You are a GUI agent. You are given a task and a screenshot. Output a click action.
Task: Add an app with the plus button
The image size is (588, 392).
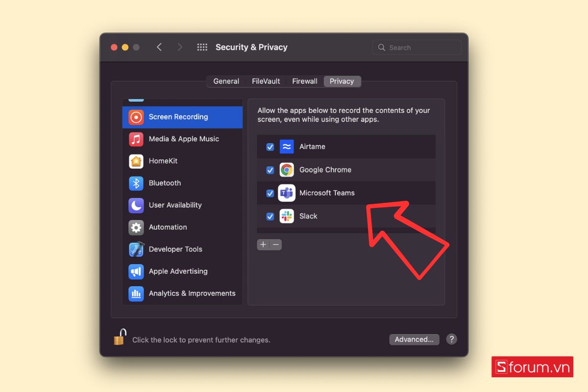point(263,245)
